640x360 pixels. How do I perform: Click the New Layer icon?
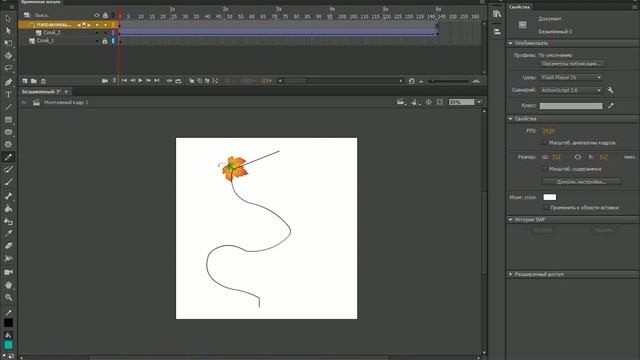click(25, 81)
